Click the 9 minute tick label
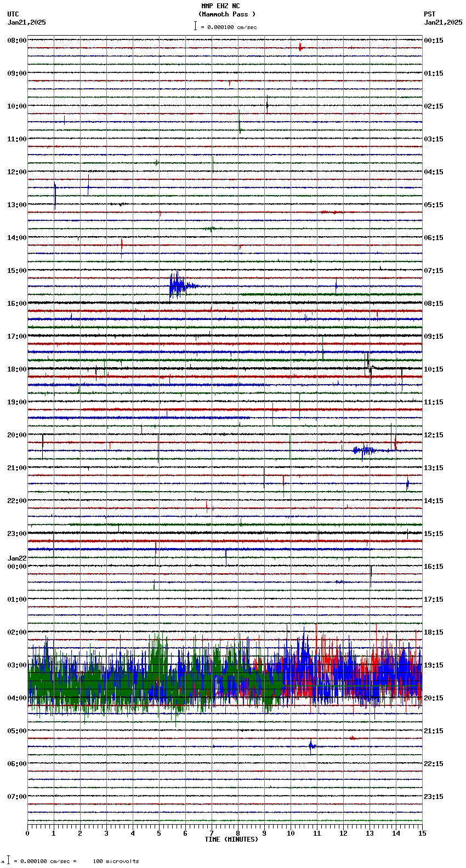 (x=264, y=833)
